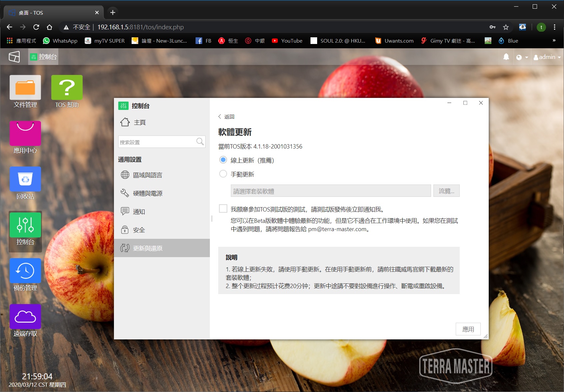Open the 回收站 recycle bin icon
564x392 pixels.
click(25, 179)
